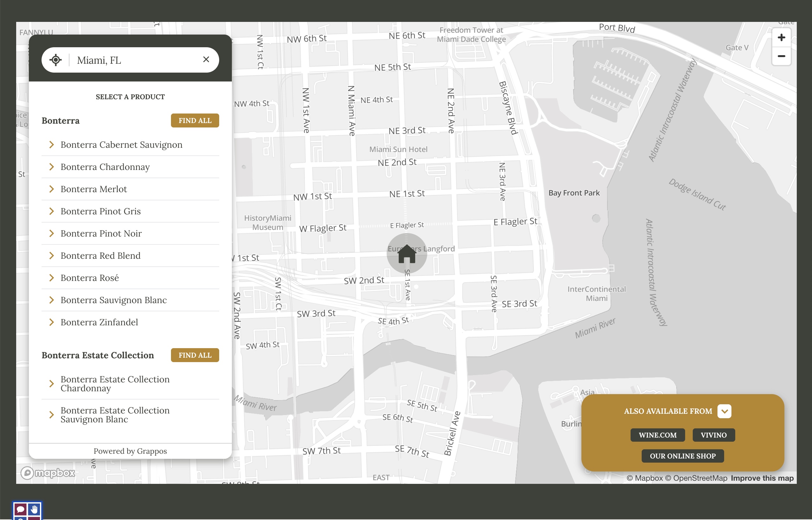Expand Bonterra Pinot Noir entry
The height and width of the screenshot is (520, 812).
pyautogui.click(x=101, y=233)
